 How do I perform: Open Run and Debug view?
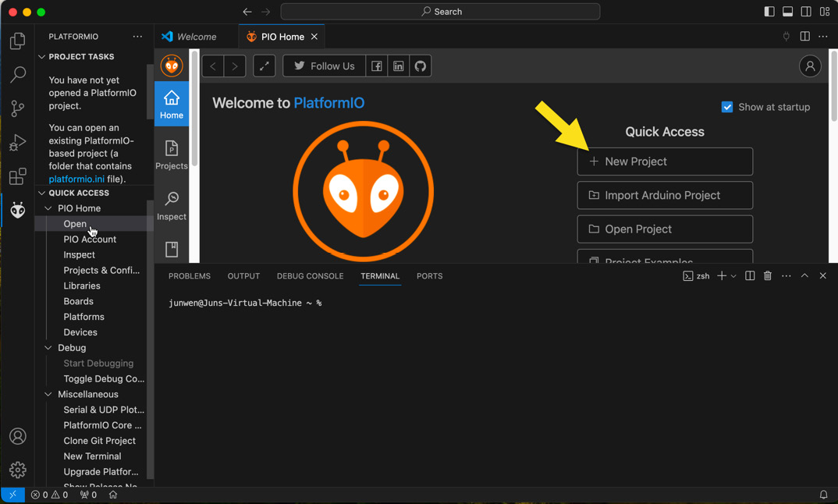18,142
